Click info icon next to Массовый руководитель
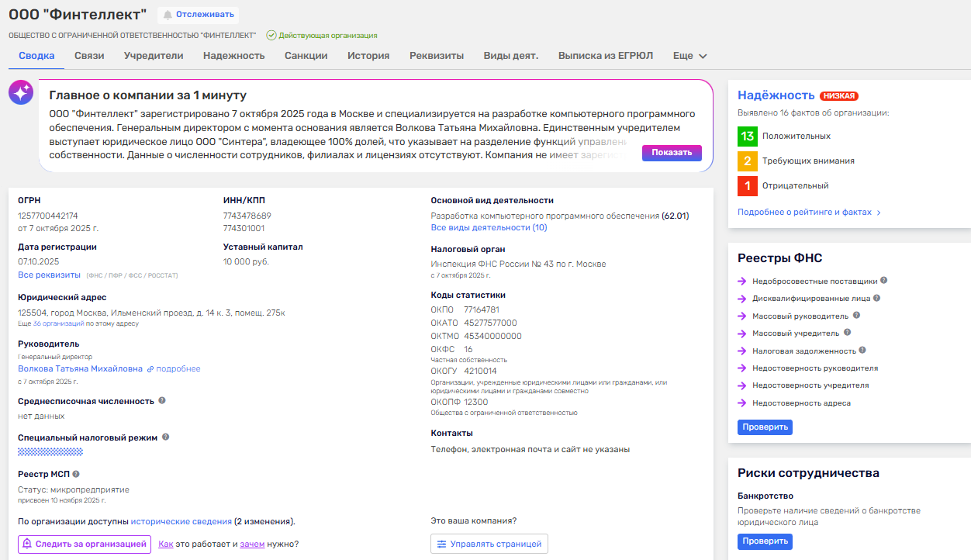The width and height of the screenshot is (971, 560). [x=856, y=316]
